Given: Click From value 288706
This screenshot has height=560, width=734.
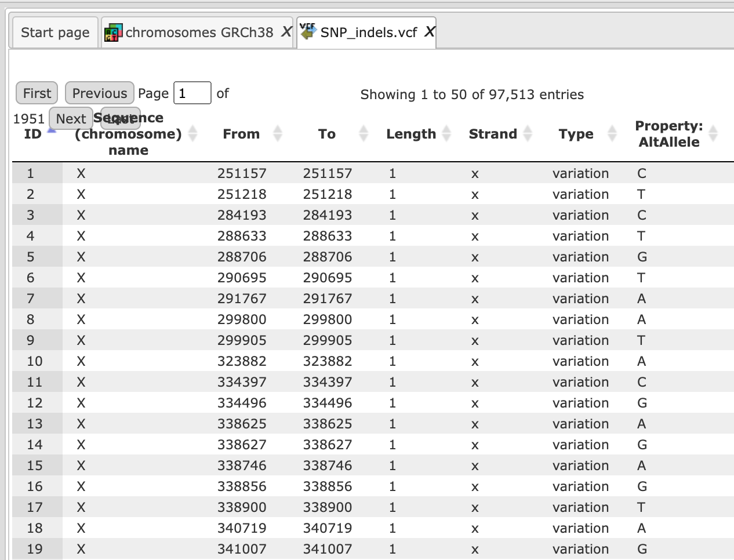Looking at the screenshot, I should coord(242,257).
